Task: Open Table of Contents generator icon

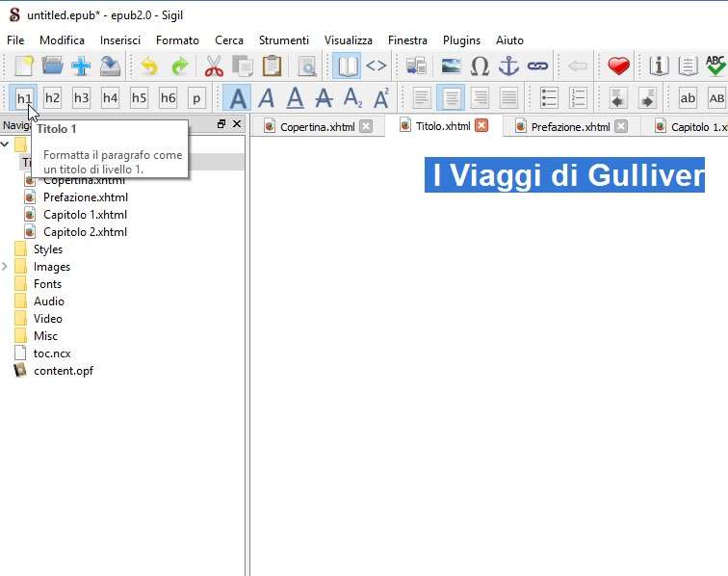Action: (x=688, y=65)
